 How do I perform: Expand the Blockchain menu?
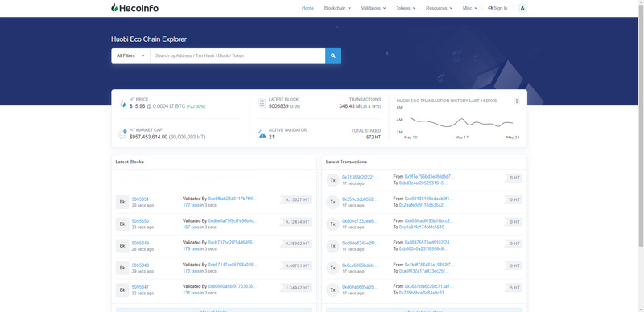click(337, 8)
